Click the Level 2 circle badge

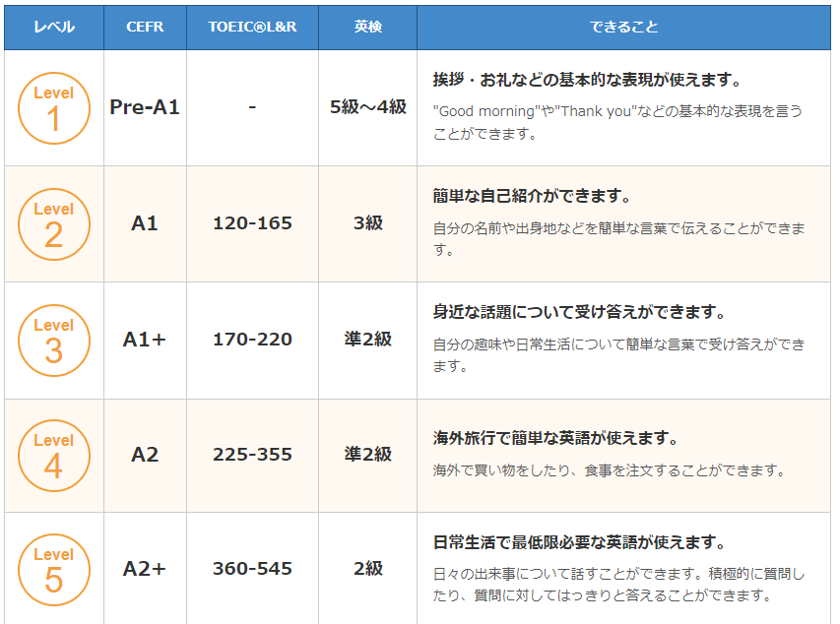pos(53,224)
